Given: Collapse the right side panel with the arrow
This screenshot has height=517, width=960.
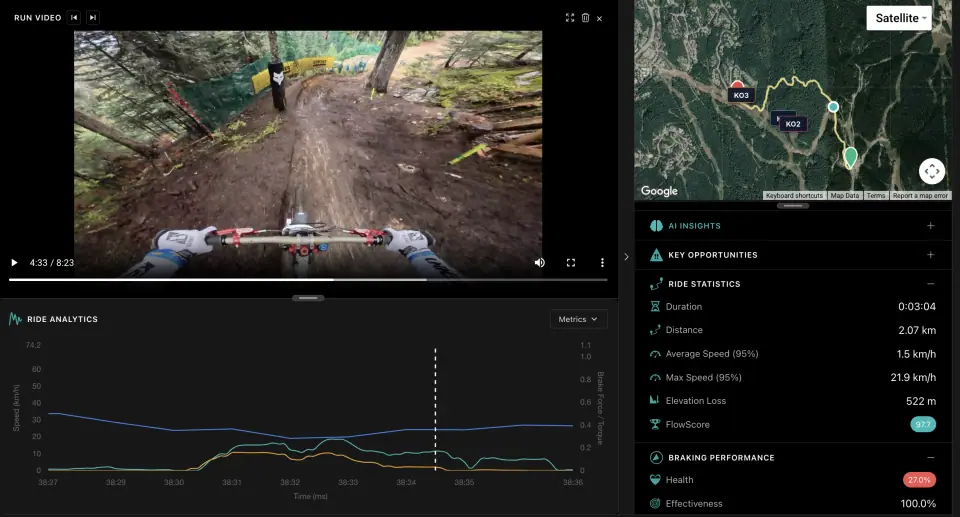Looking at the screenshot, I should [x=626, y=257].
